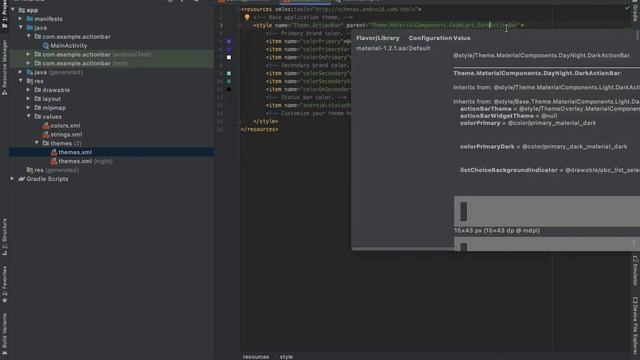This screenshot has height=360, width=640.
Task: Collapse the themes (2) group
Action: point(37,143)
